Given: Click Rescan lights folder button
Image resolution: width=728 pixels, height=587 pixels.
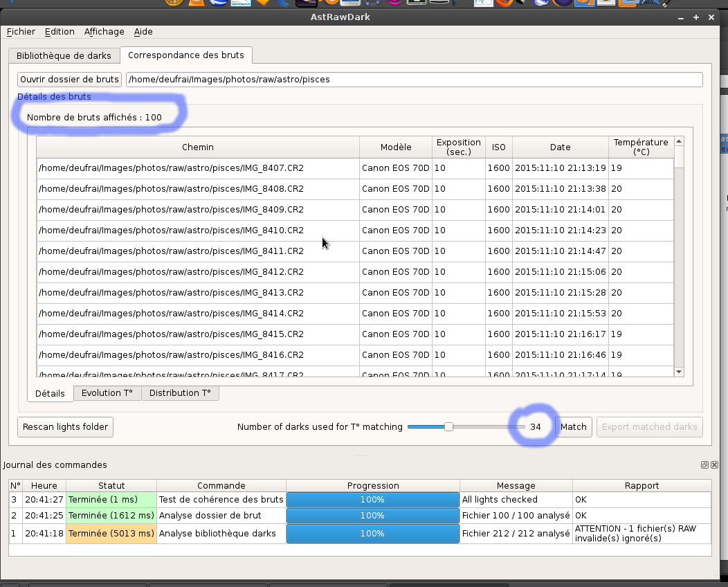Looking at the screenshot, I should [66, 427].
